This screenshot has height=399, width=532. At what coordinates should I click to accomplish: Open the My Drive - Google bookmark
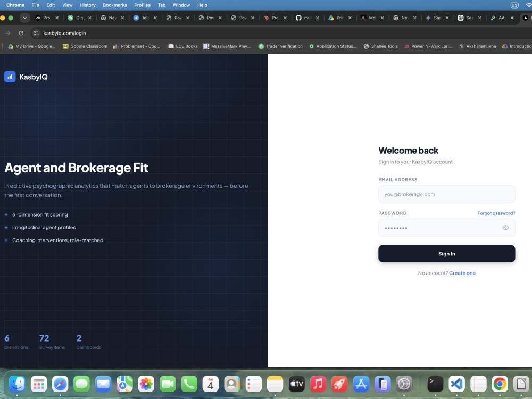point(31,46)
